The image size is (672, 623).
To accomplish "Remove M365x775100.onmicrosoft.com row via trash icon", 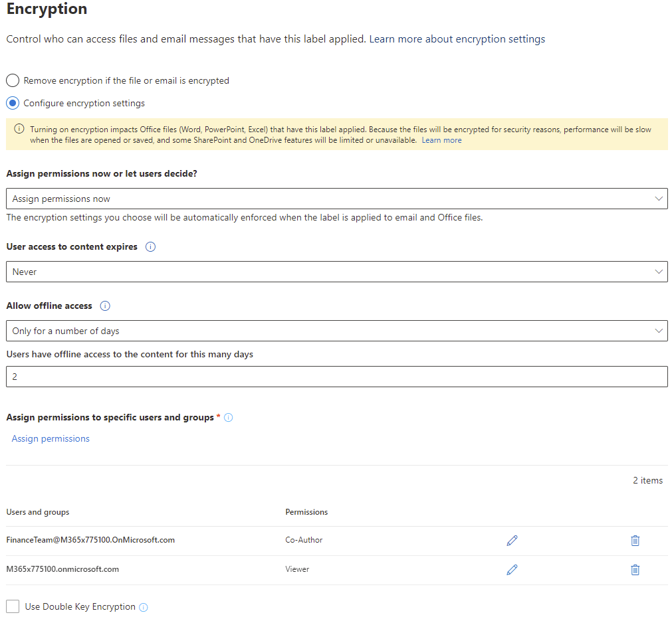I will (x=635, y=570).
